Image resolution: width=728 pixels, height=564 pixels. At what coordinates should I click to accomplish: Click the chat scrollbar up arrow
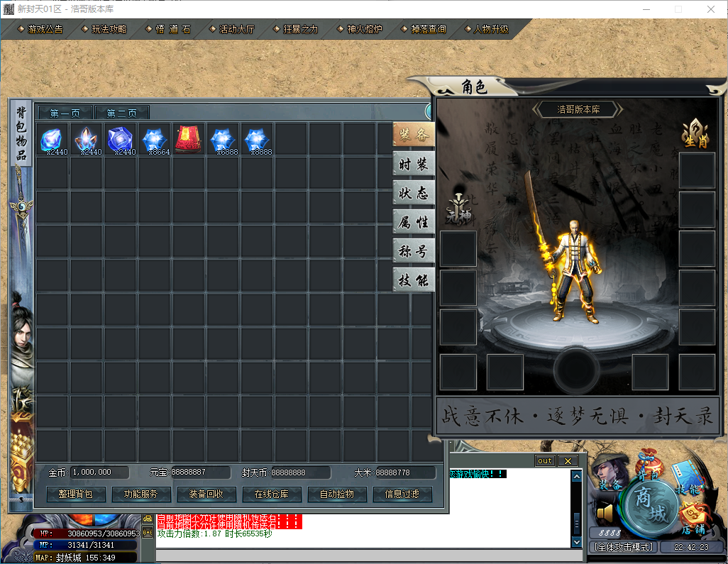pos(576,476)
